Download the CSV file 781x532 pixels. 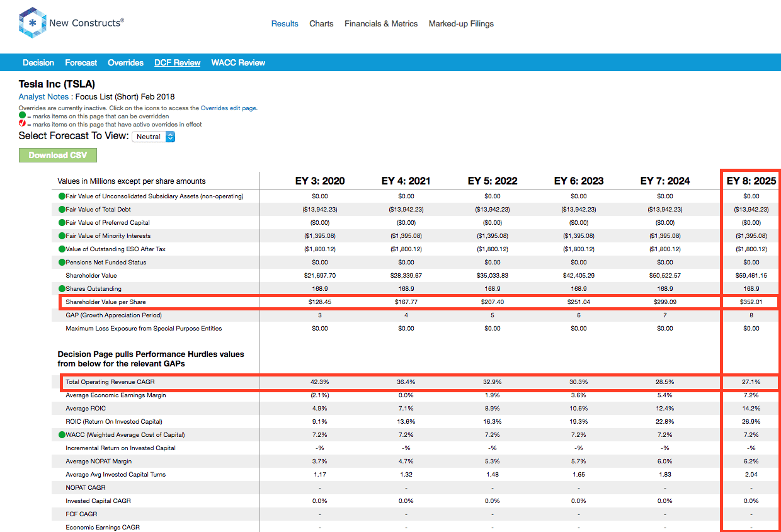point(58,156)
